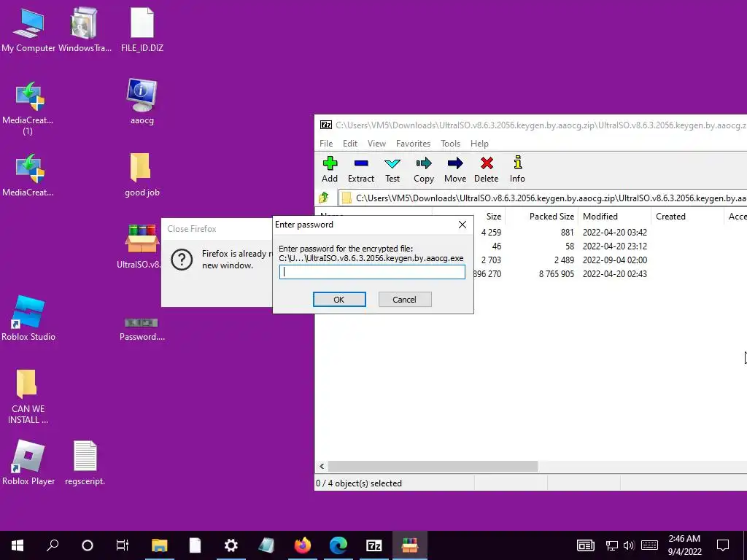Click the Copy toolbar button in 7-Zip

[x=424, y=169]
